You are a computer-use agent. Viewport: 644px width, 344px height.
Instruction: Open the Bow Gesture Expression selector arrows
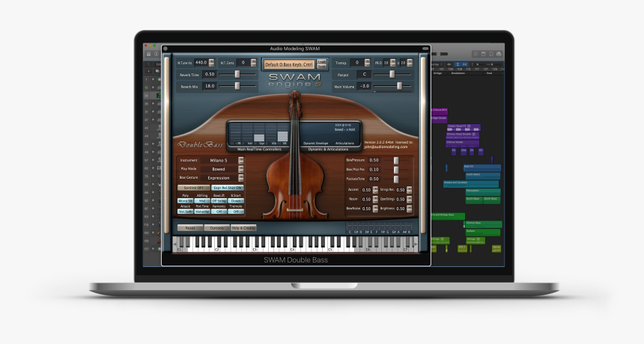[241, 178]
